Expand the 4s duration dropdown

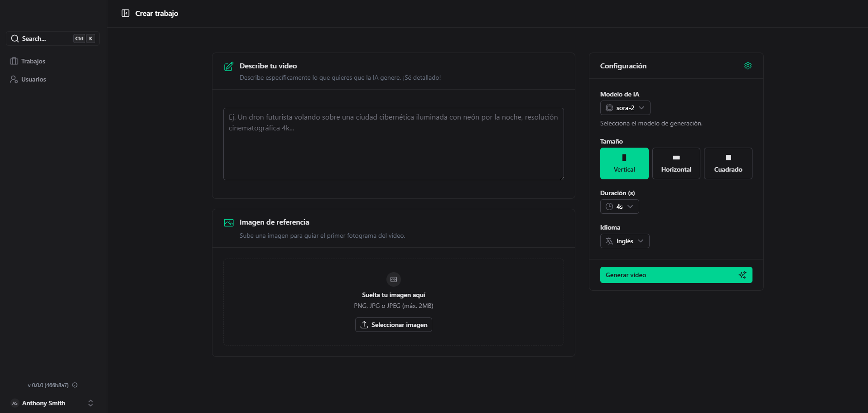pyautogui.click(x=620, y=206)
